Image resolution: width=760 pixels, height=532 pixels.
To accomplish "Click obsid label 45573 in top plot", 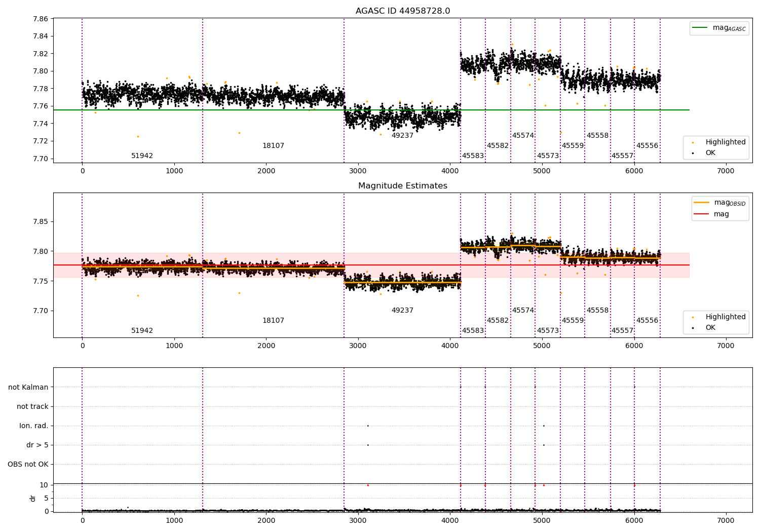I will pyautogui.click(x=548, y=156).
